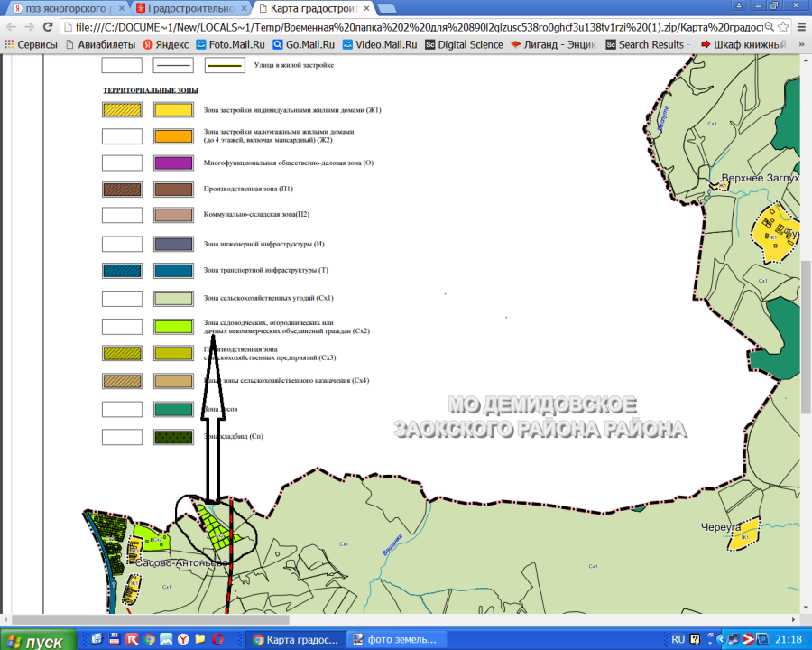Viewport: 812px width, 650px height.
Task: Bookmark this page with the star icon
Action: pyautogui.click(x=783, y=27)
